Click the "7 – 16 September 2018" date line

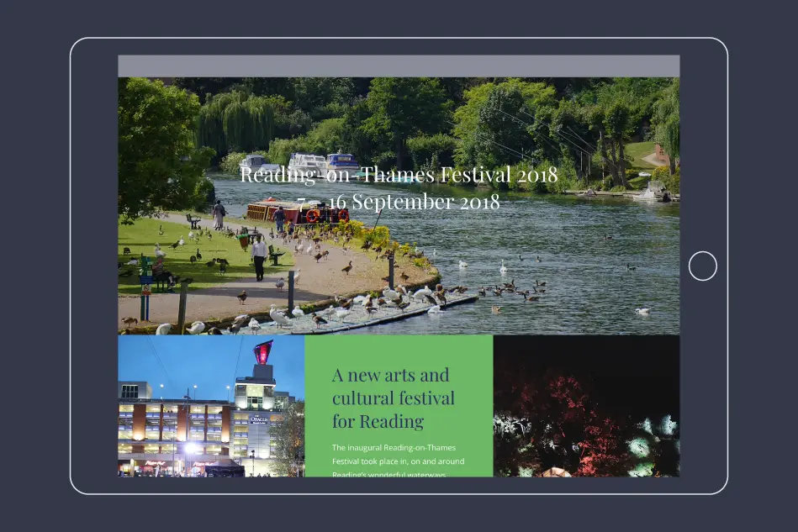[x=399, y=202]
